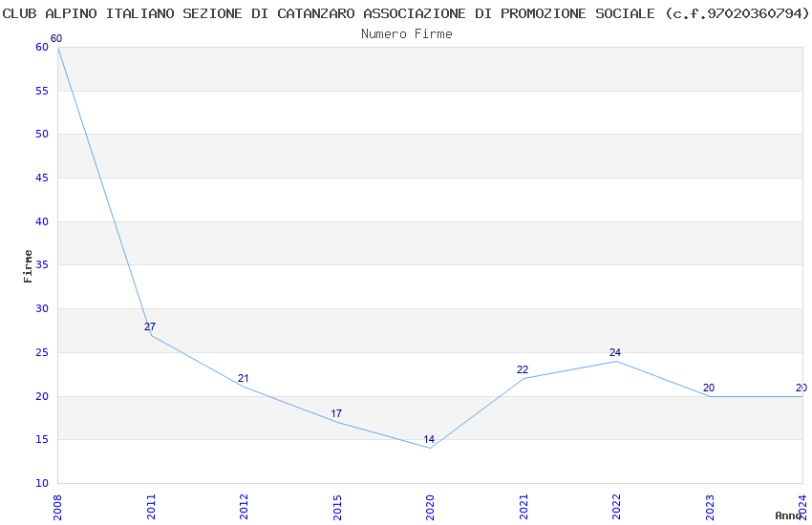
Task: Click x-axis year 2011
Action: coord(151,507)
